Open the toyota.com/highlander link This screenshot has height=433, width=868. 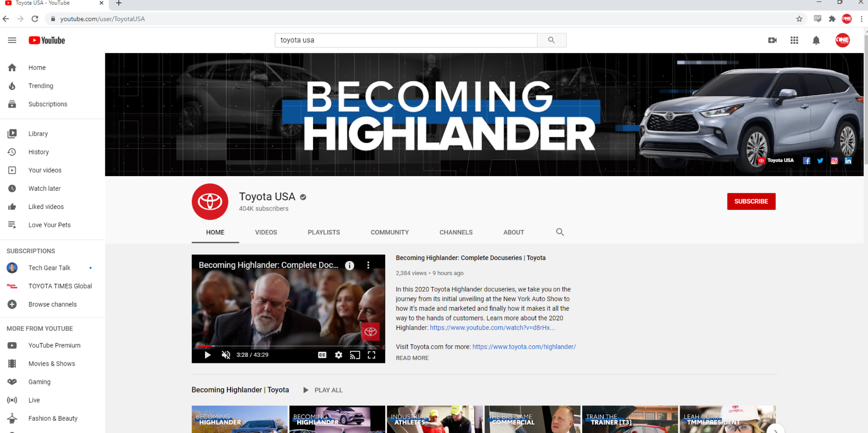[x=524, y=347]
